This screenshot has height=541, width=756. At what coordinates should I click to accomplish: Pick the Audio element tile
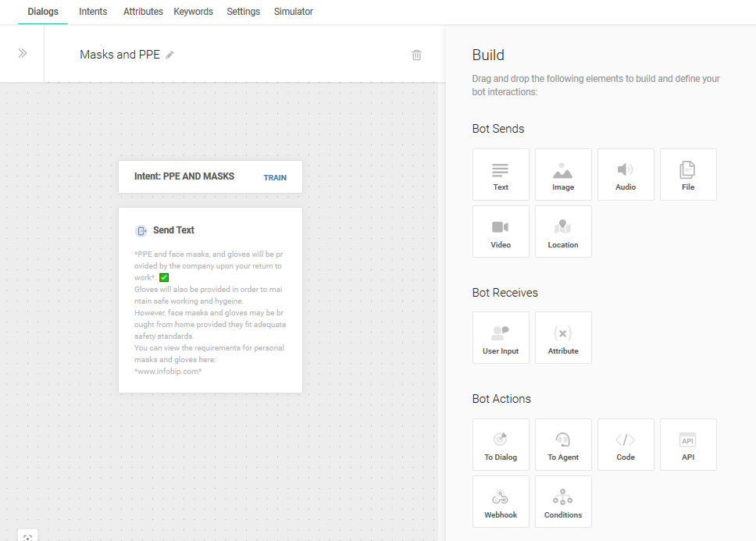[626, 175]
